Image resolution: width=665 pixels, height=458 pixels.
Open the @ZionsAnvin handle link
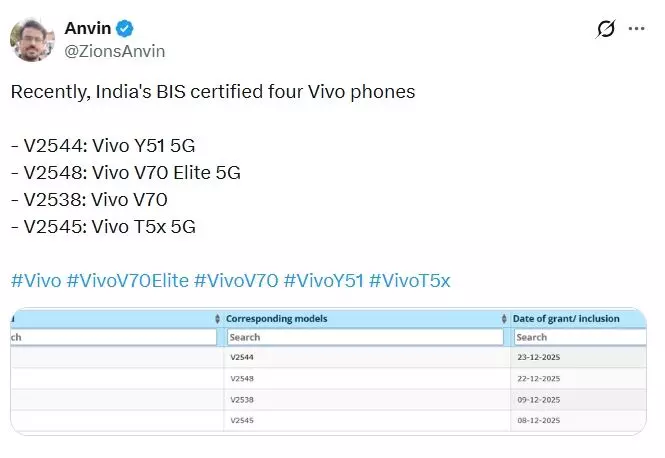[115, 51]
